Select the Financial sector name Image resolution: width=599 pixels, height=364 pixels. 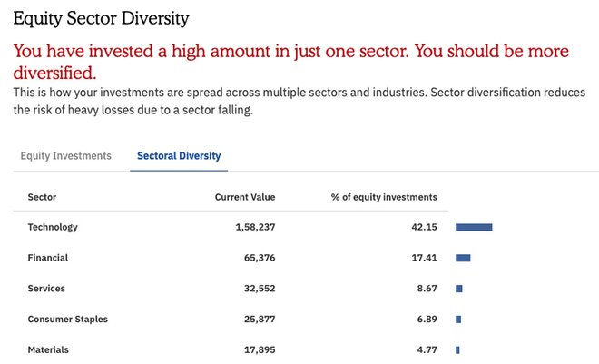tap(48, 258)
